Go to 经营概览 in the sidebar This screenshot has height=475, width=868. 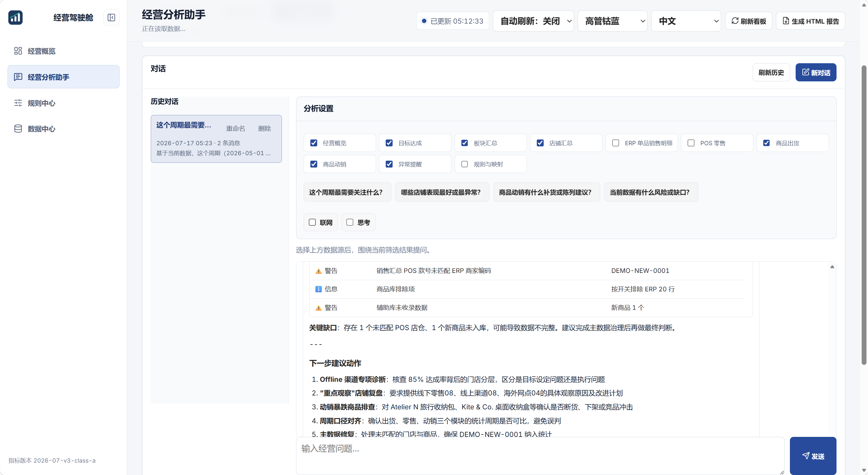coord(63,51)
